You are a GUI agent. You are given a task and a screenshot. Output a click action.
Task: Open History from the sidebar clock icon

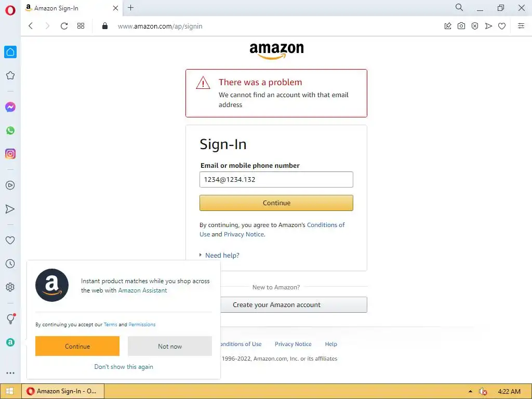[10, 263]
